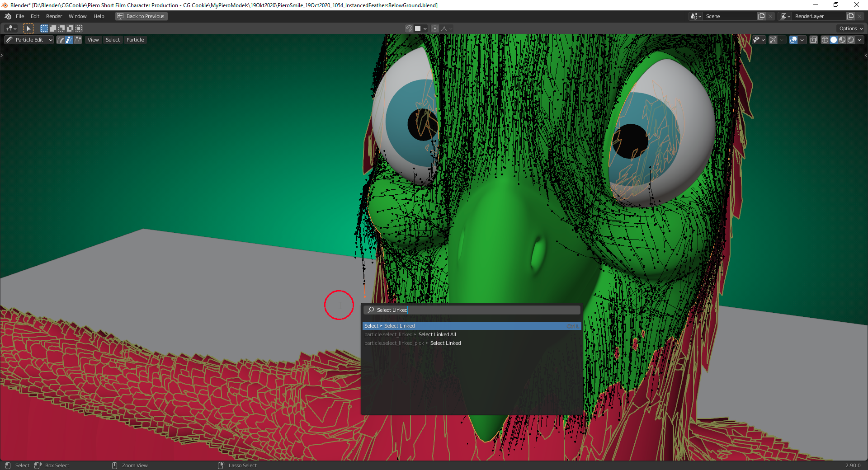Switch viewport to Material Preview shading

tap(842, 40)
